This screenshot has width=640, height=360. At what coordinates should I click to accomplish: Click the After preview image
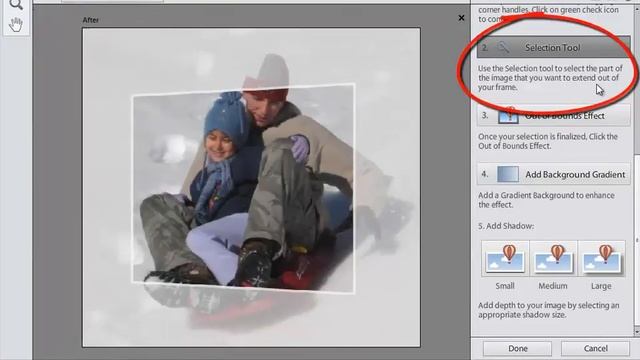pyautogui.click(x=251, y=188)
